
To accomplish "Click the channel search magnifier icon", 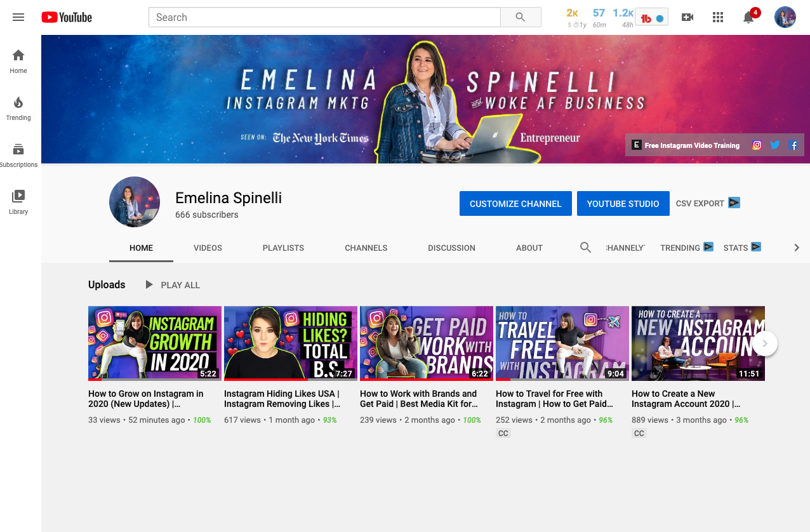I will tap(585, 248).
